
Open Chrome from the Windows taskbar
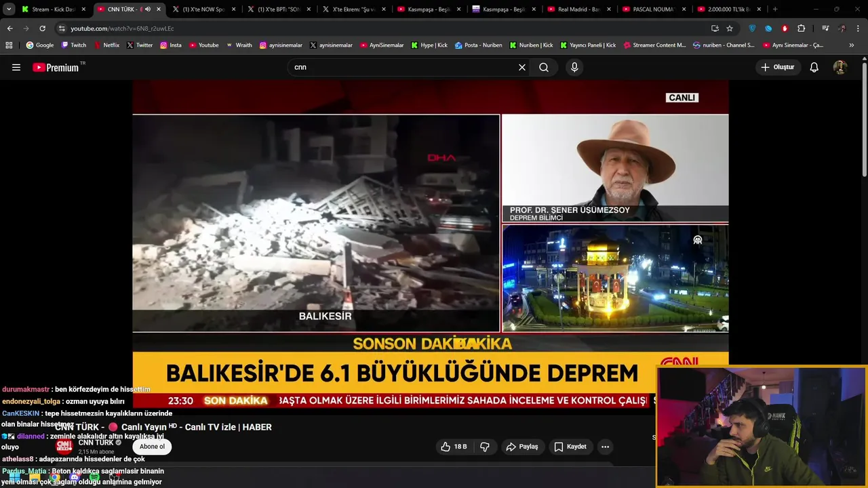pos(54,479)
